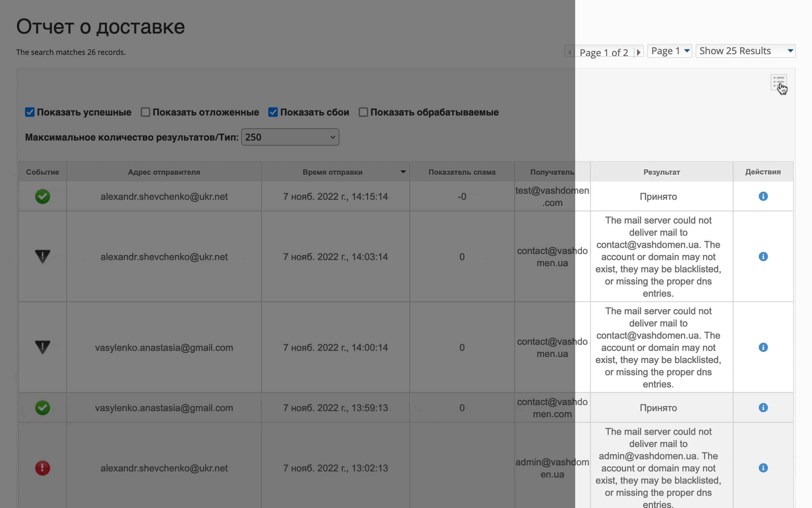Open info details for vasylenko.anastasia@gmail.com failed delivery

pos(763,347)
